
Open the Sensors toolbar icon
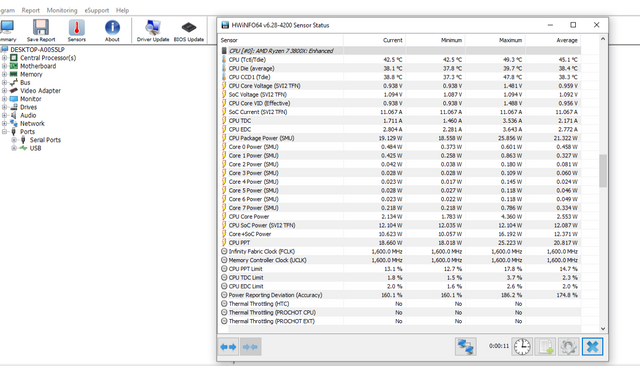[x=77, y=27]
